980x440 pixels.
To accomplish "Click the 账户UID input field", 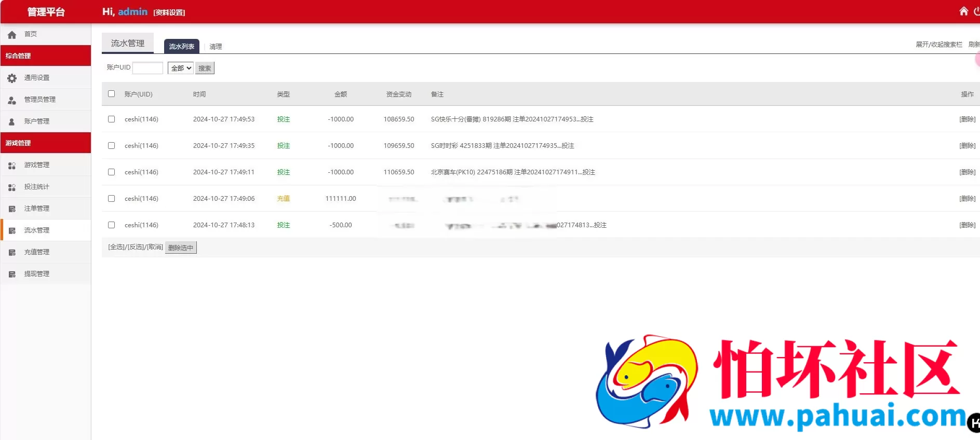I will point(148,68).
